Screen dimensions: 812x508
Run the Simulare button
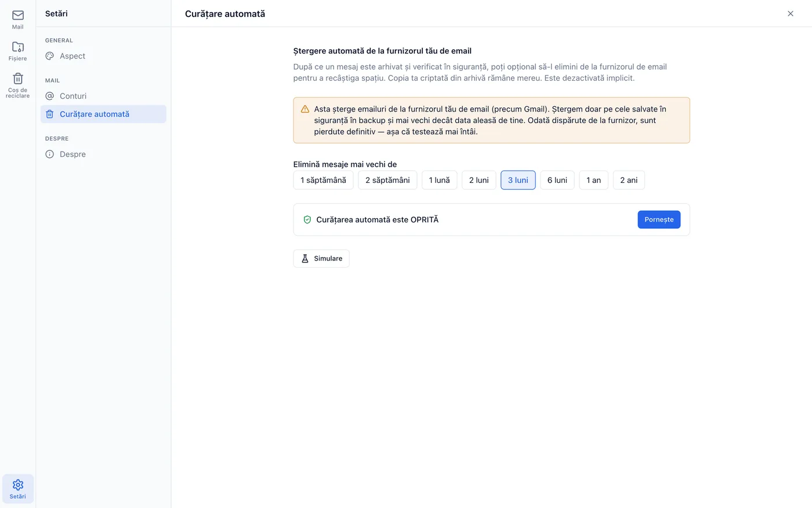(x=321, y=258)
